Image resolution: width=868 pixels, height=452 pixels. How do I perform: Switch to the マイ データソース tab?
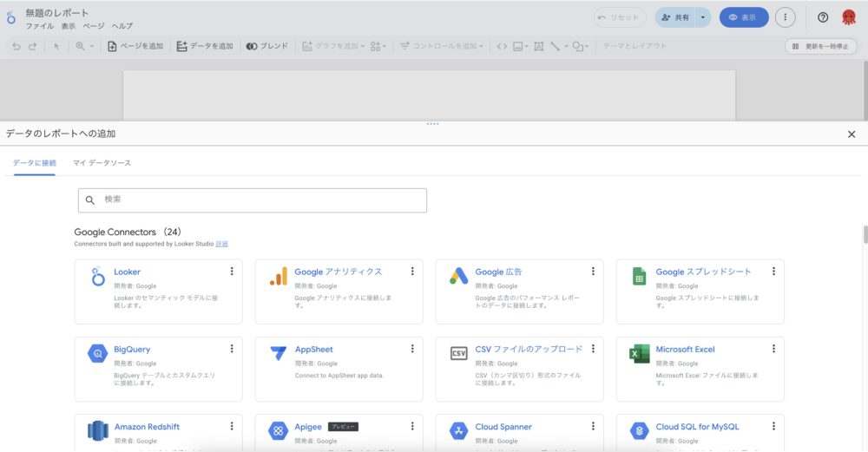102,163
